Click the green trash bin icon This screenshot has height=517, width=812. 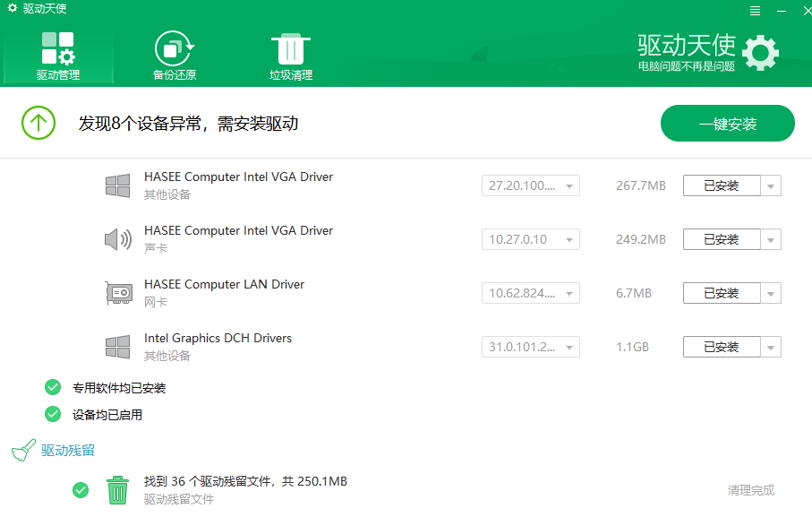(117, 490)
